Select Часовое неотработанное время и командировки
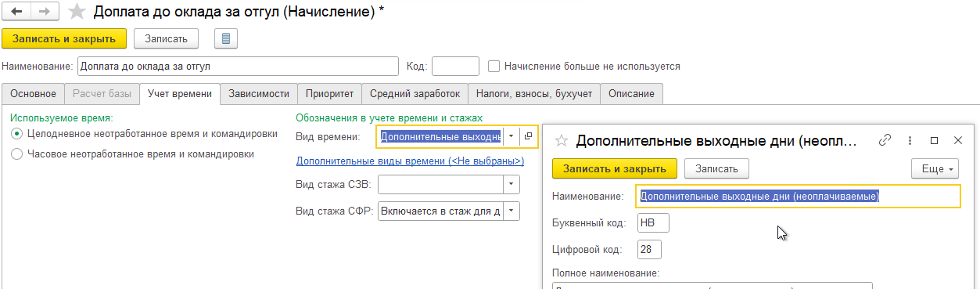The image size is (980, 289). [16, 155]
